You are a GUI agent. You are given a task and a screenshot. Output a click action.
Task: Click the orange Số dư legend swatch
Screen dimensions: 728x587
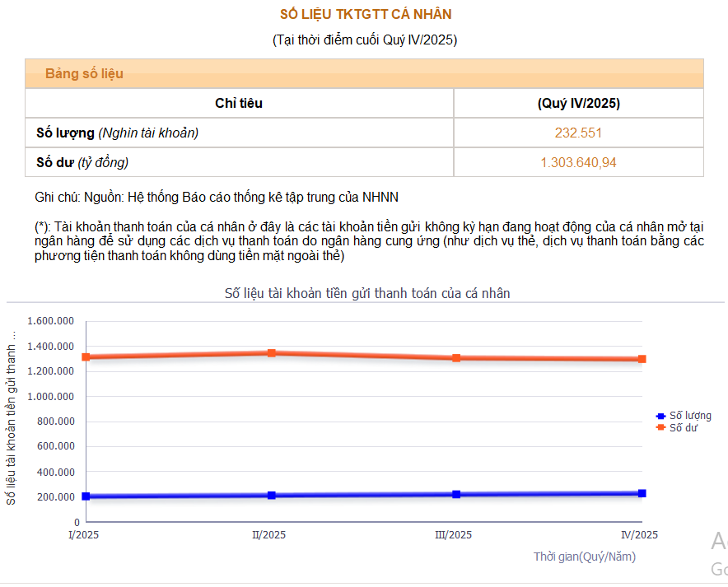pyautogui.click(x=660, y=428)
